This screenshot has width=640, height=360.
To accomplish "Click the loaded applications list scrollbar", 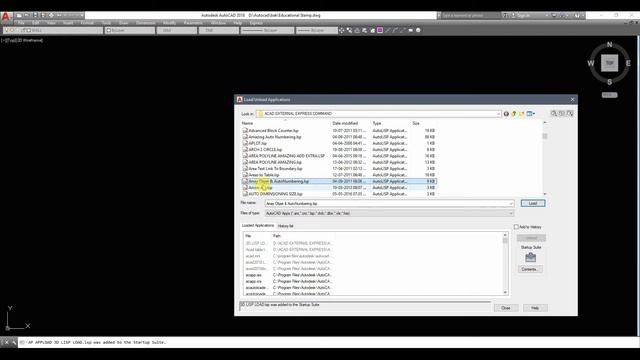I will pyautogui.click(x=505, y=264).
